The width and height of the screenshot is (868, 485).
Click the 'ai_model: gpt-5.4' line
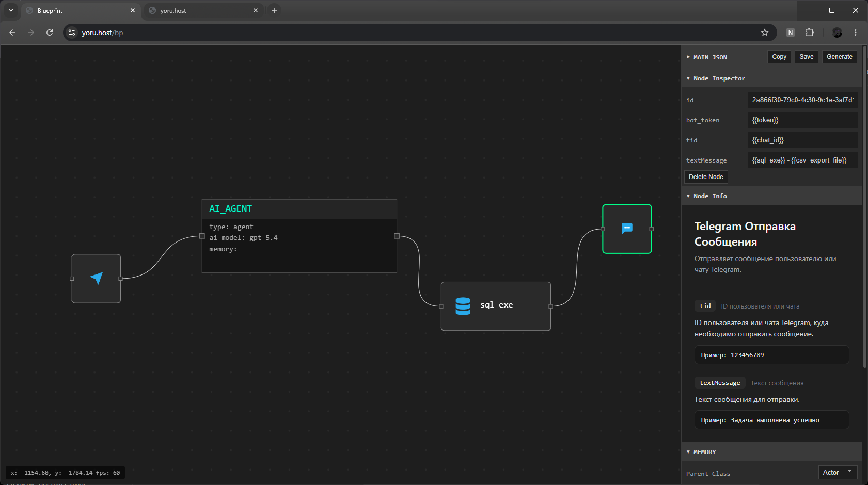pyautogui.click(x=243, y=238)
